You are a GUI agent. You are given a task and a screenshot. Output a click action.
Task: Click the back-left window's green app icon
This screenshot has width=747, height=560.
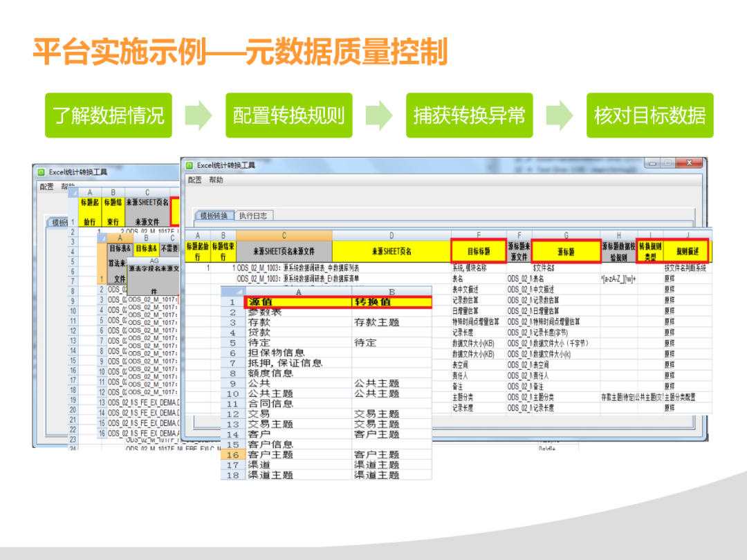pos(41,172)
